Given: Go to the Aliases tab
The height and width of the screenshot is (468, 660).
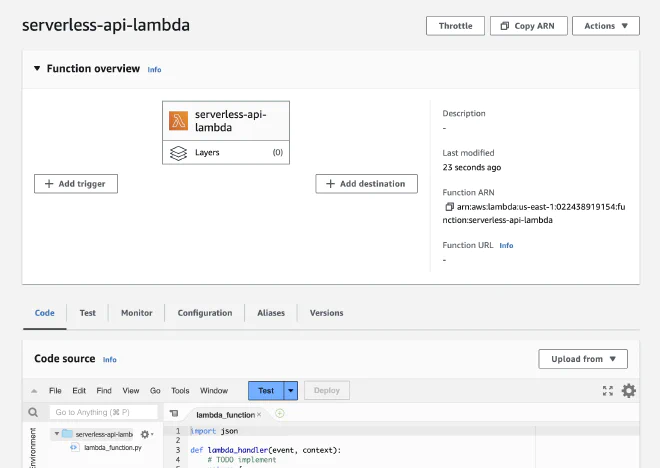Looking at the screenshot, I should pyautogui.click(x=271, y=313).
